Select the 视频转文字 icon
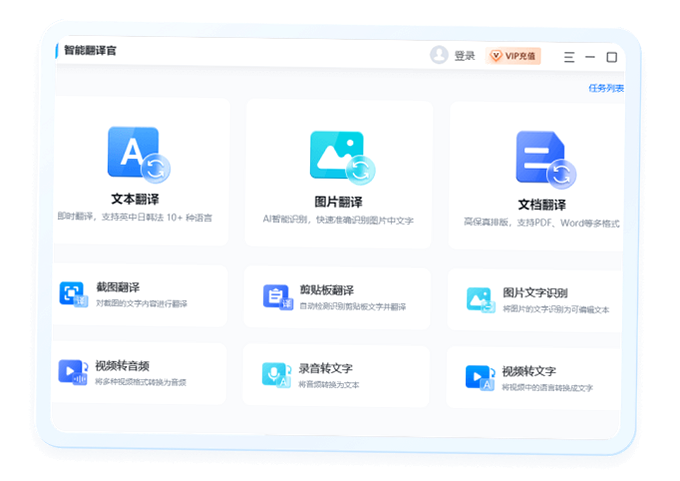680x481 pixels. coord(480,377)
